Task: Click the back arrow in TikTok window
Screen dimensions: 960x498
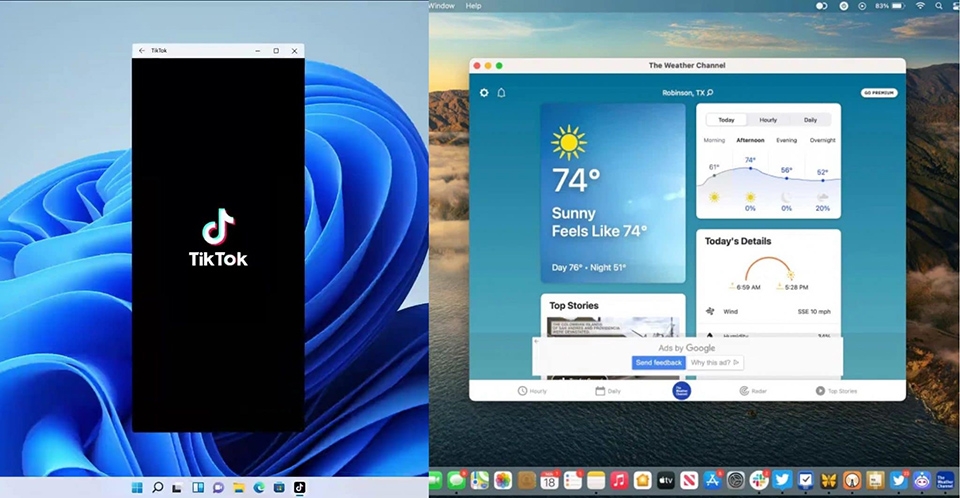Action: point(141,51)
